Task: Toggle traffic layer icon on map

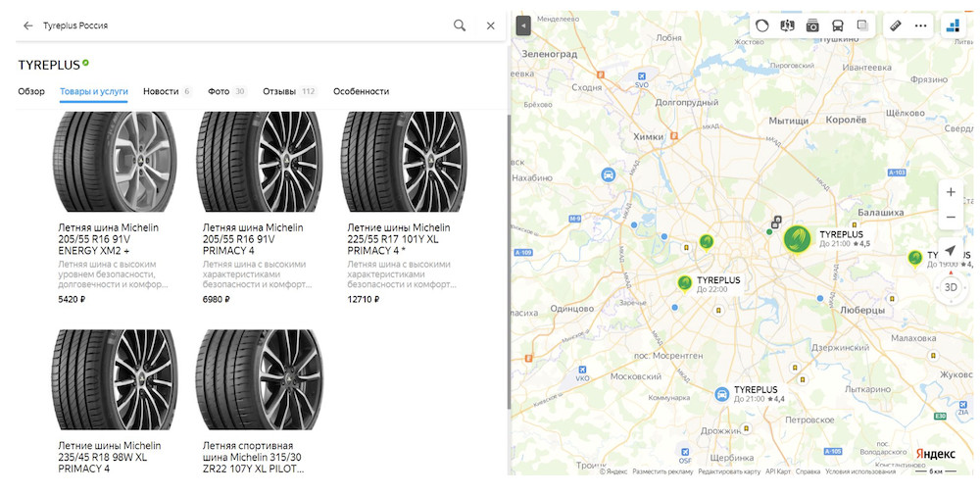Action: click(x=761, y=25)
